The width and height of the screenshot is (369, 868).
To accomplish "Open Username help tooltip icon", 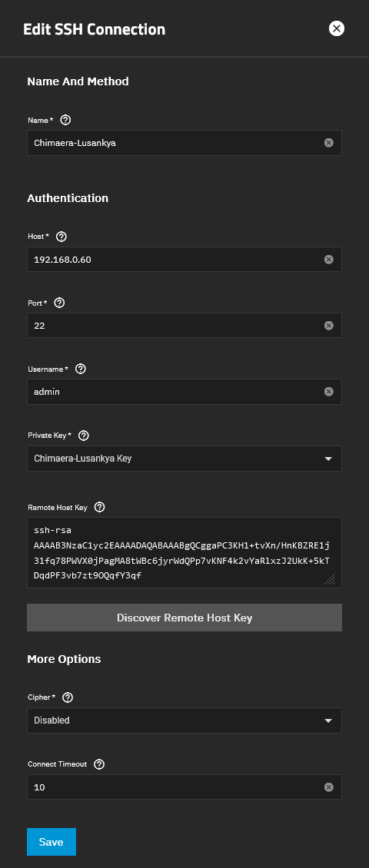I will [x=81, y=369].
